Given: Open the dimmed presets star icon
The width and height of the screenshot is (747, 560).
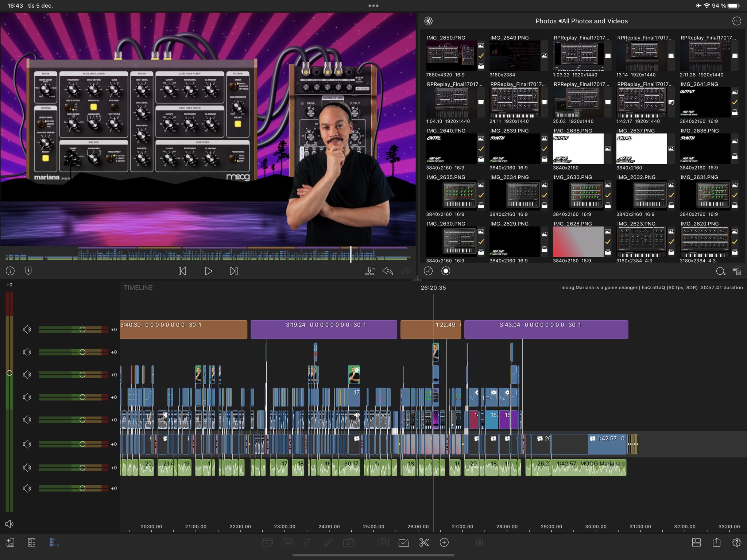Looking at the screenshot, I should click(x=348, y=542).
